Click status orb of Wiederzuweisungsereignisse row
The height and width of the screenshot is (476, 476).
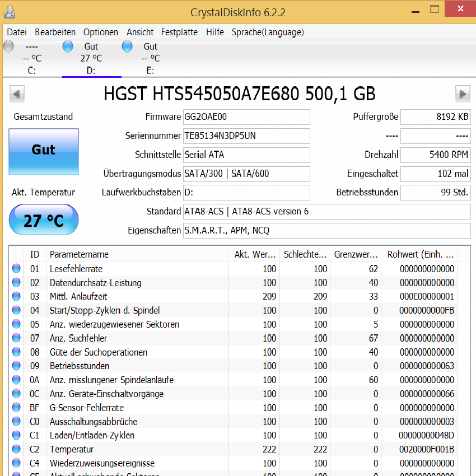tap(16, 463)
